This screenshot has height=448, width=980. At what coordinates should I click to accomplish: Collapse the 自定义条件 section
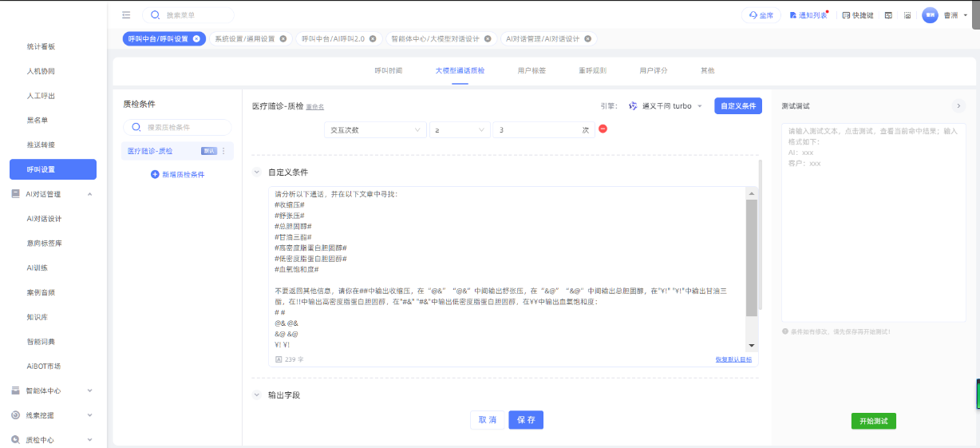tap(257, 172)
